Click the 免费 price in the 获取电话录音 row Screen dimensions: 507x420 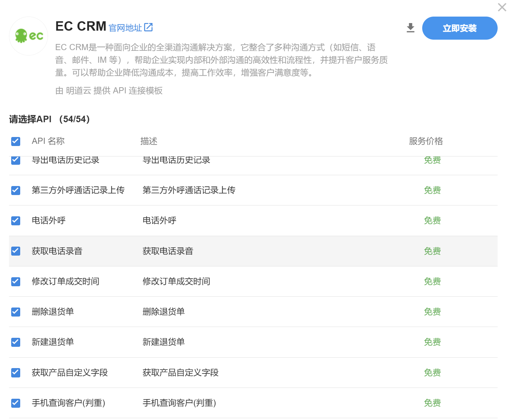[432, 251]
